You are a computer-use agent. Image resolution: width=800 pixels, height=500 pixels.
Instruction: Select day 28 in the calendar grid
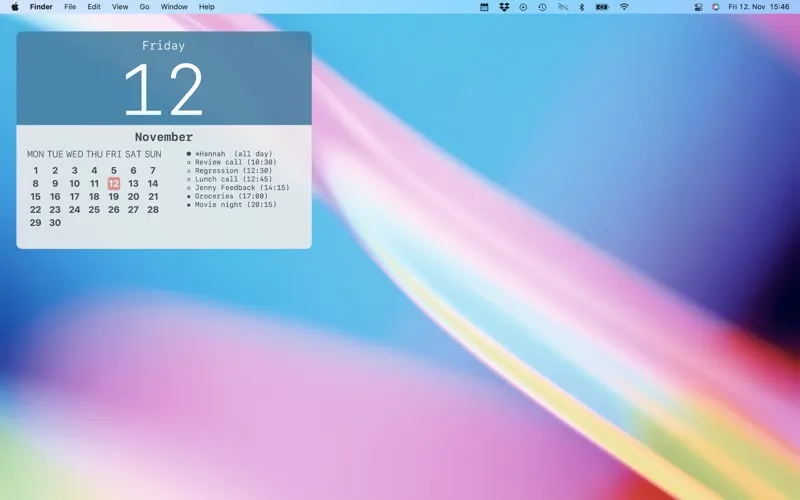click(153, 210)
